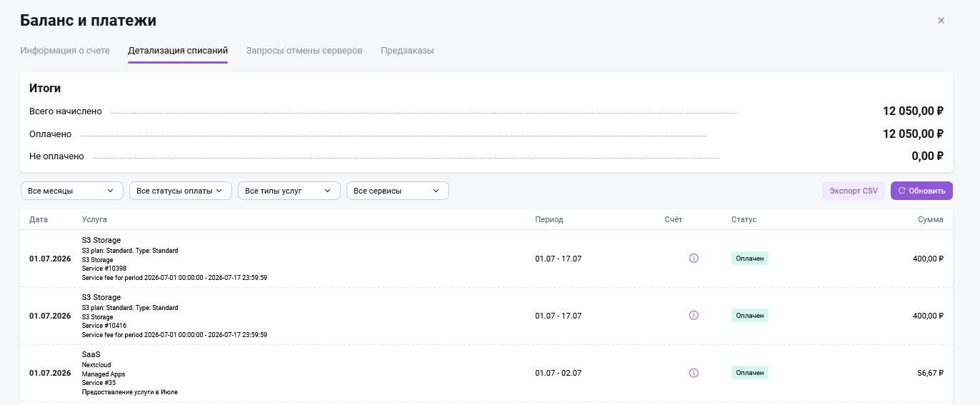
Task: Click Сумма column header
Action: pos(930,219)
